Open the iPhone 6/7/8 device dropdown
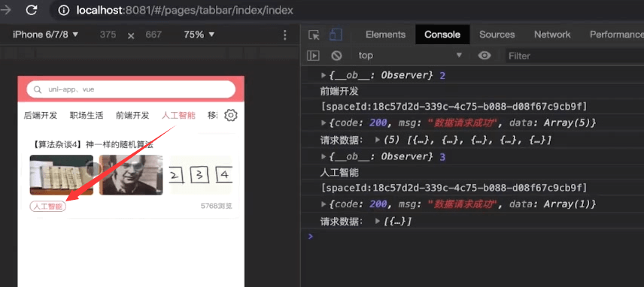The width and height of the screenshot is (644, 287). click(46, 35)
